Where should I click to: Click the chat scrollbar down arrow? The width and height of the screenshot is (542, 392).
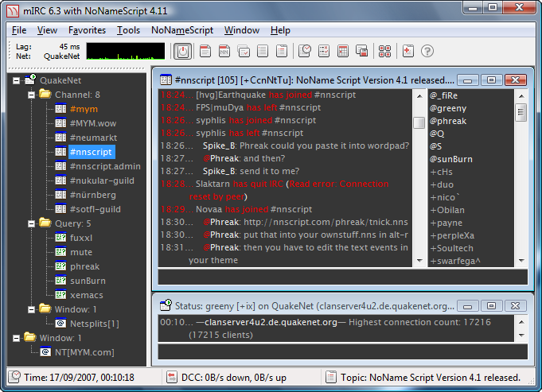pyautogui.click(x=419, y=261)
